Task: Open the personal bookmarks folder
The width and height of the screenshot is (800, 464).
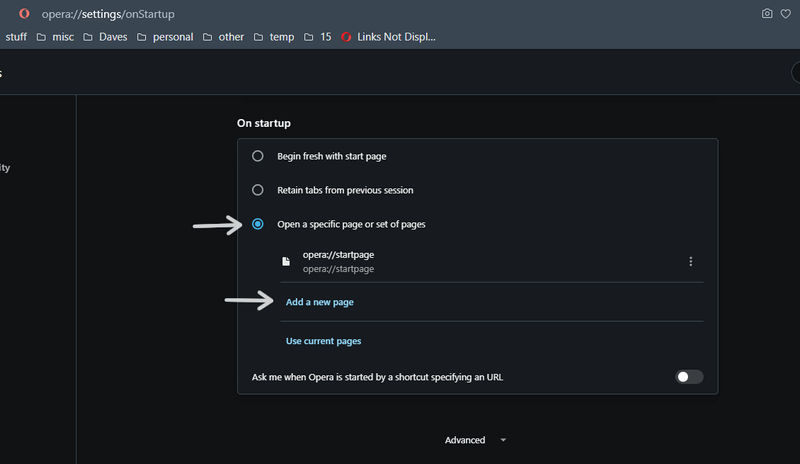Action: tap(165, 37)
